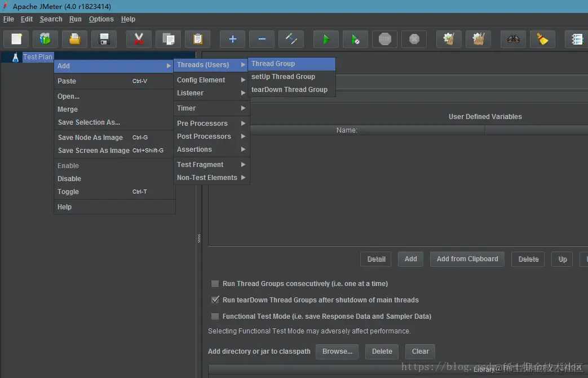The width and height of the screenshot is (588, 378).
Task: Select Paste in context menu
Action: coord(114,81)
